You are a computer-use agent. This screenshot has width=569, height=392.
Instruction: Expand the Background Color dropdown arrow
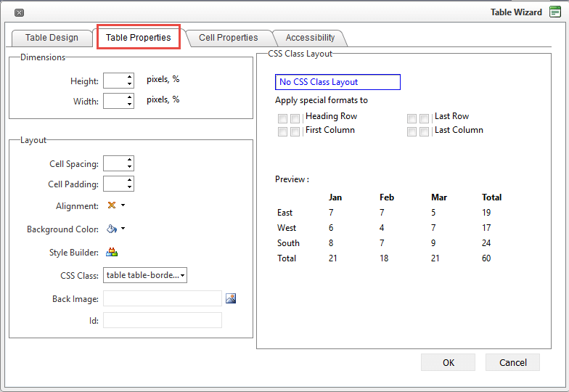tap(123, 229)
